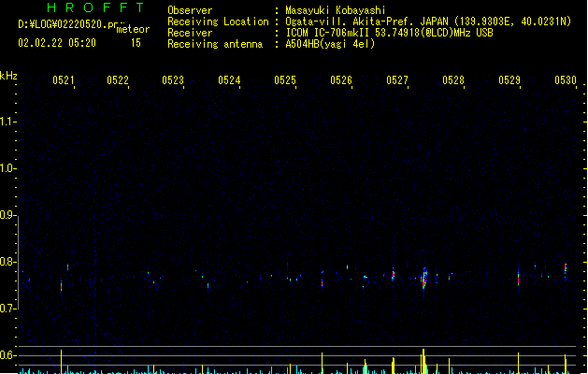Click the A504HB(yagi 4el) antenna text
This screenshot has height=374, width=588.
pos(330,44)
